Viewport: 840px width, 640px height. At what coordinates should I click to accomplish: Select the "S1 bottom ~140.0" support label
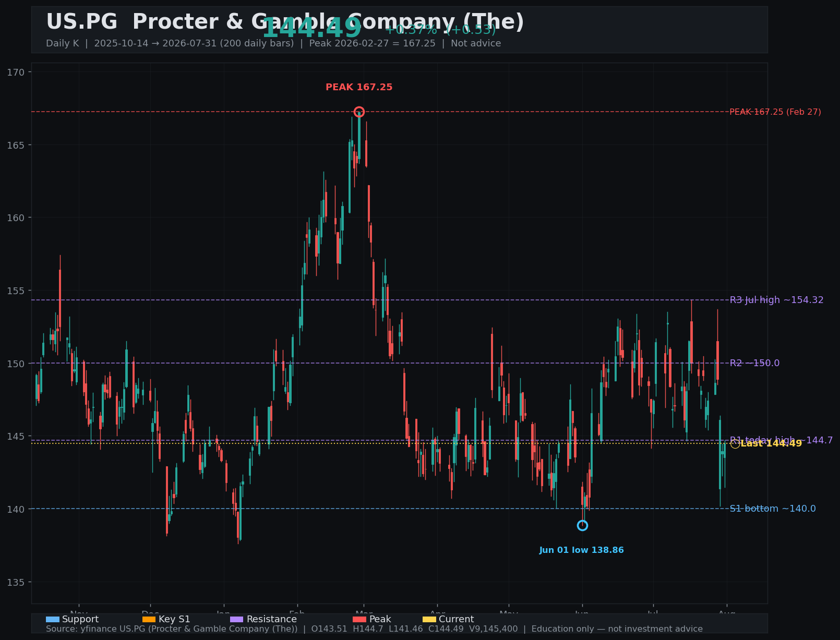pos(773,509)
